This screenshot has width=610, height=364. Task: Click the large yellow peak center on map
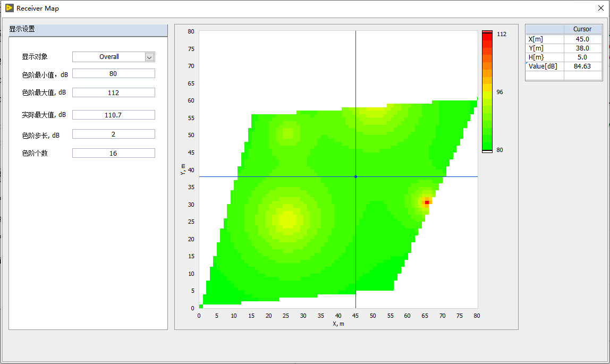(287, 219)
